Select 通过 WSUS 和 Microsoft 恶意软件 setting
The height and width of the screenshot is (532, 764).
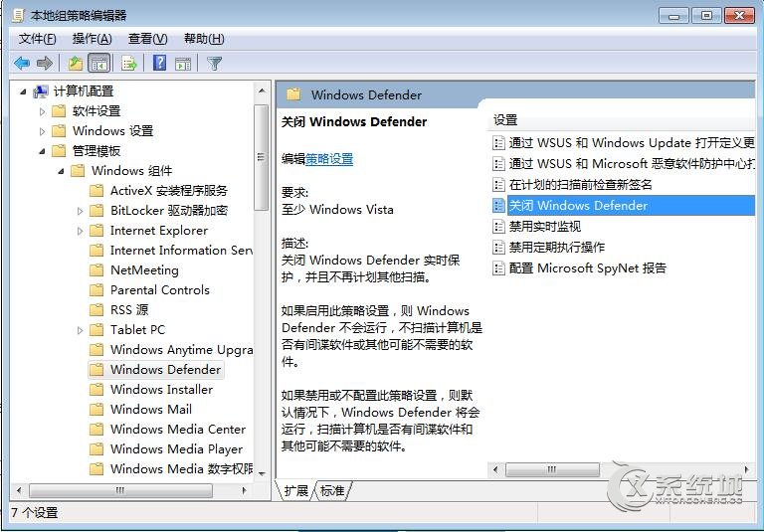point(632,164)
